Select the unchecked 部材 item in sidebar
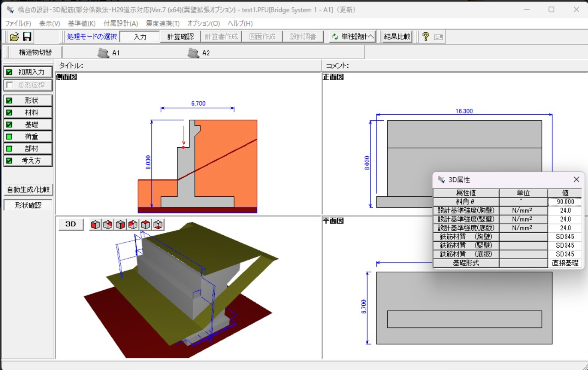This screenshot has height=370, width=588. (28, 148)
